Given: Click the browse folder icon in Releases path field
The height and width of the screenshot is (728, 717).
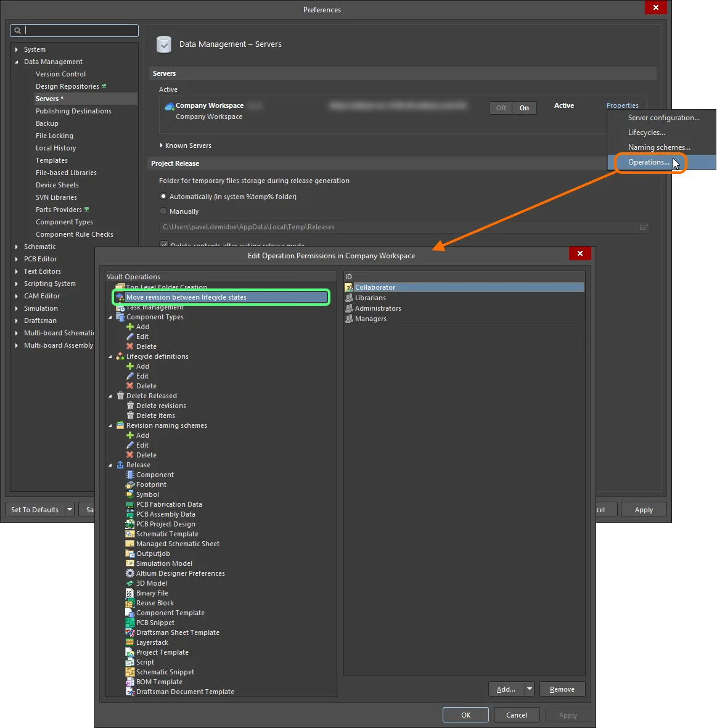Looking at the screenshot, I should pos(643,227).
